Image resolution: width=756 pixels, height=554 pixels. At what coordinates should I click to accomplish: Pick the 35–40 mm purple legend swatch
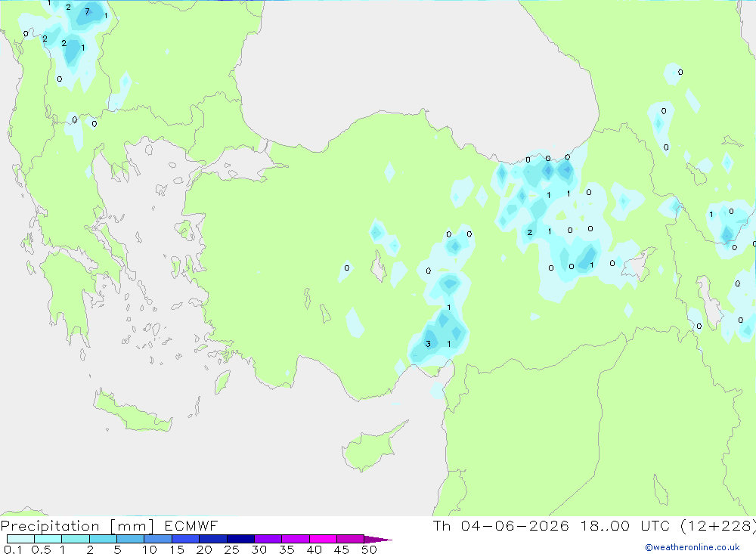(x=295, y=539)
